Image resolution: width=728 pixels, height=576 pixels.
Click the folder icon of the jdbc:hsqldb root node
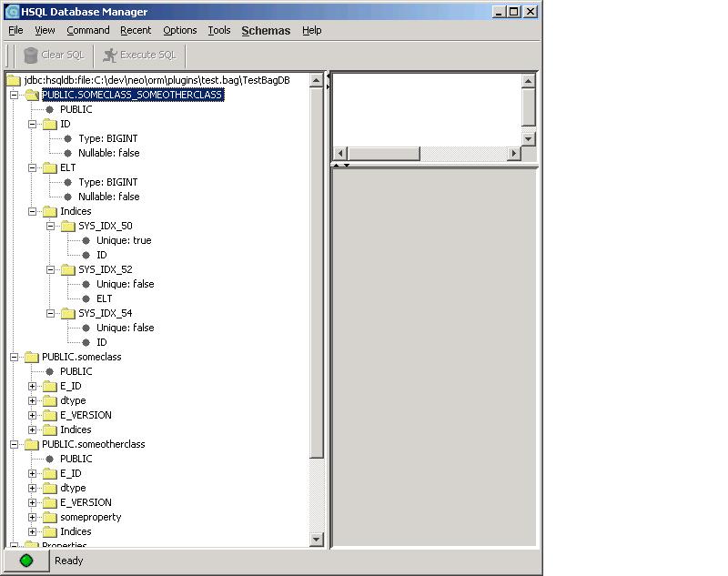click(x=14, y=80)
